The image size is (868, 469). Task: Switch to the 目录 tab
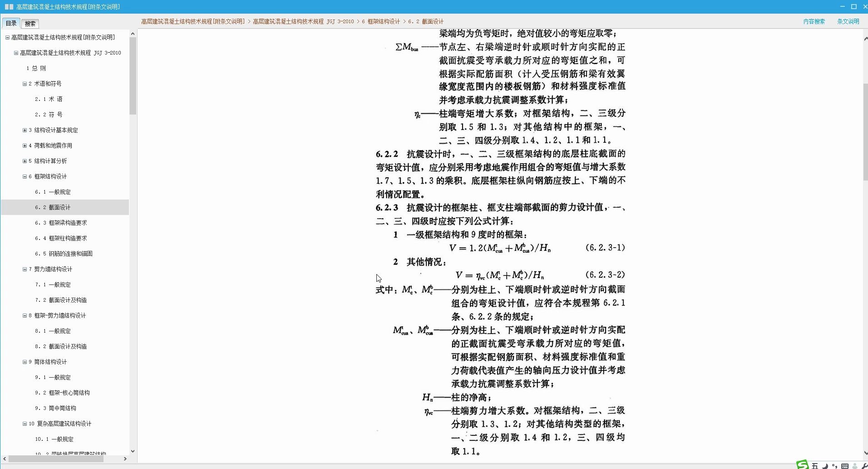(x=11, y=23)
